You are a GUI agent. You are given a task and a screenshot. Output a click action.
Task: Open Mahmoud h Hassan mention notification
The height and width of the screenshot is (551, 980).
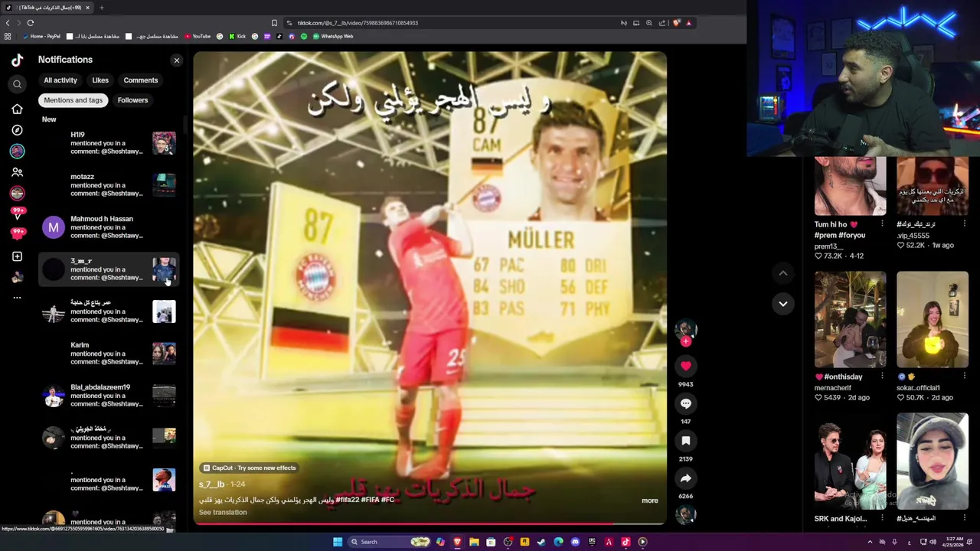(x=108, y=227)
